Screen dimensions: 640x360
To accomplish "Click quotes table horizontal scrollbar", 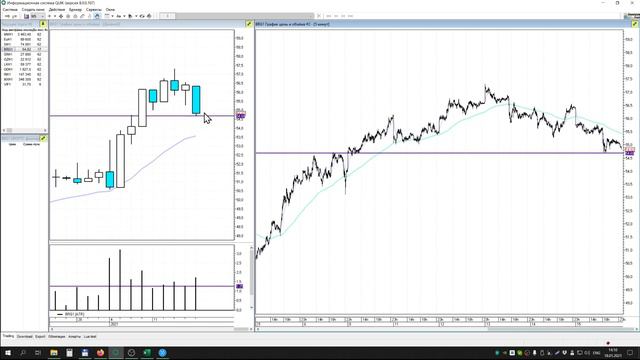I will coord(24,130).
